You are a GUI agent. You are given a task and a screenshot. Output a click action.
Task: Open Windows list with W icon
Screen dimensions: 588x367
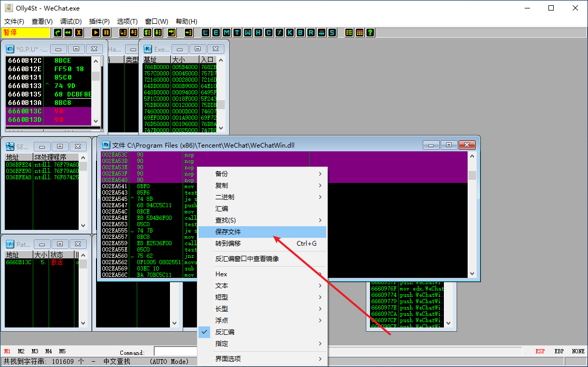[x=248, y=33]
